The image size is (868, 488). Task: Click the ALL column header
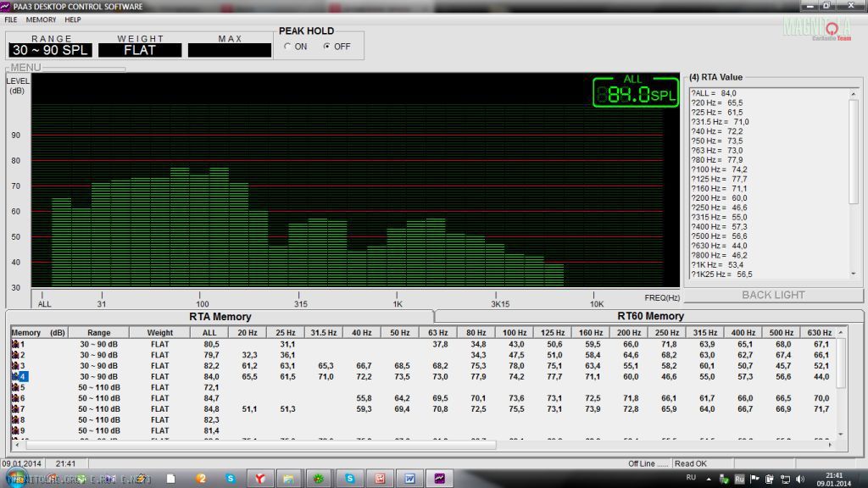tap(209, 332)
